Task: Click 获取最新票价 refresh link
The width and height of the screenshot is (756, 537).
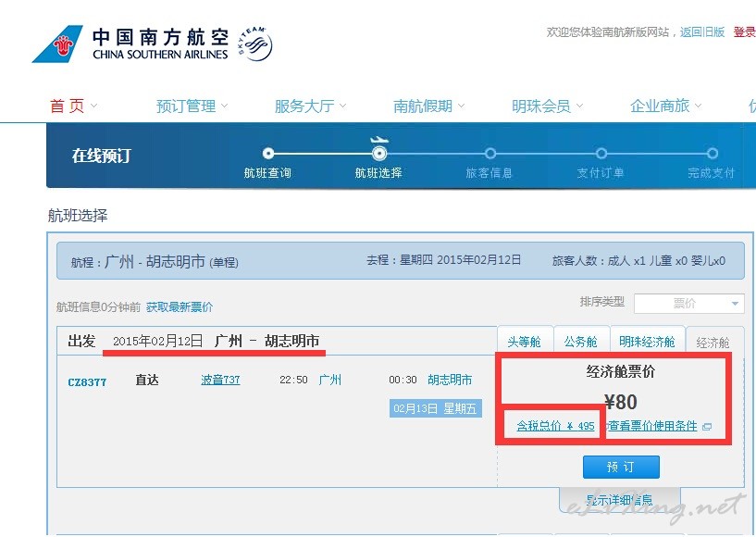Action: [x=180, y=306]
